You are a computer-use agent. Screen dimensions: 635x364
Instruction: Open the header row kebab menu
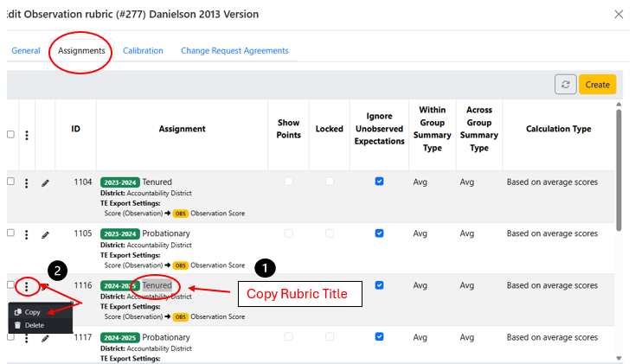click(27, 135)
